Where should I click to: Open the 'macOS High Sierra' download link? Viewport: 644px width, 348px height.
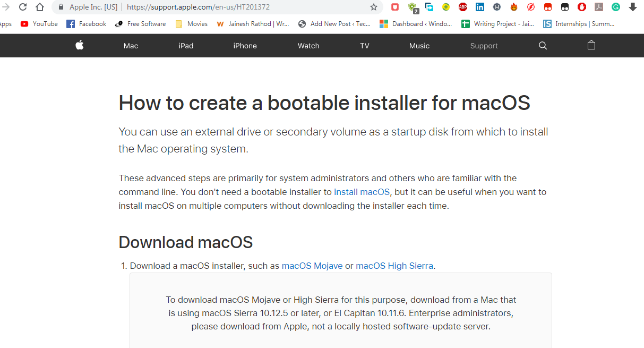tap(394, 266)
